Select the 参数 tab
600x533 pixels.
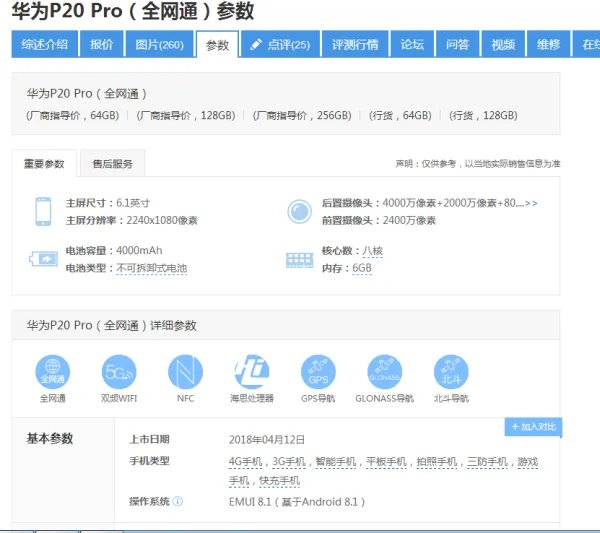click(217, 45)
